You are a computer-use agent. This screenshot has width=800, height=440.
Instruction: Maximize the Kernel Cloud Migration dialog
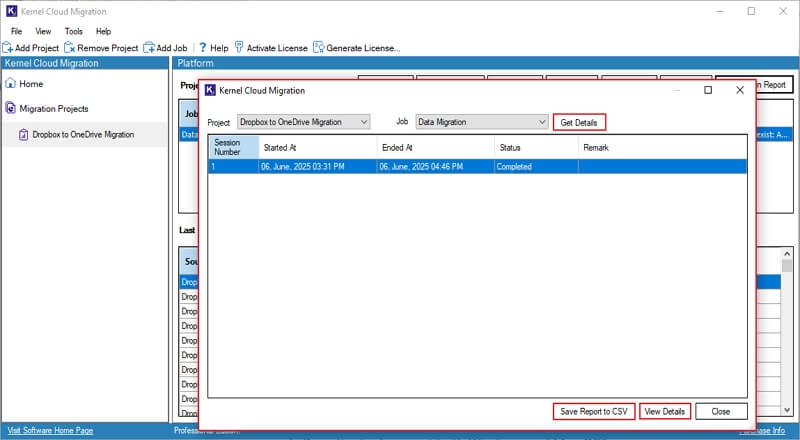708,90
